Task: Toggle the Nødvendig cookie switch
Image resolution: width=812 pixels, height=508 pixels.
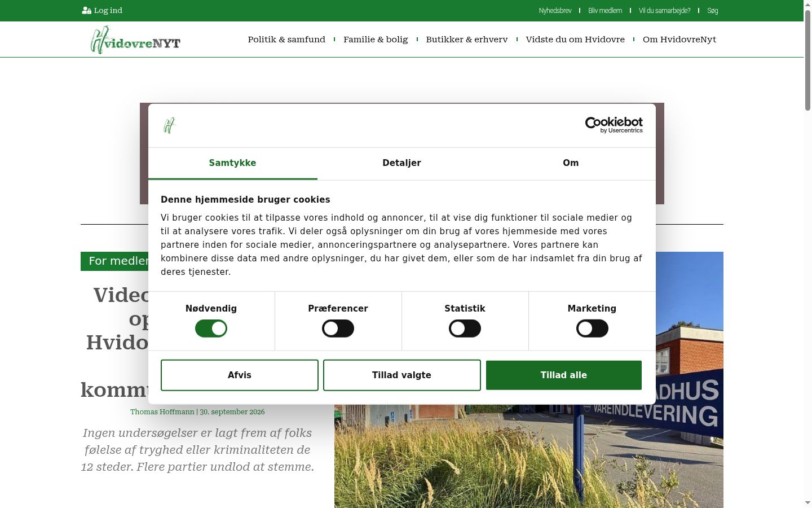Action: click(x=211, y=329)
